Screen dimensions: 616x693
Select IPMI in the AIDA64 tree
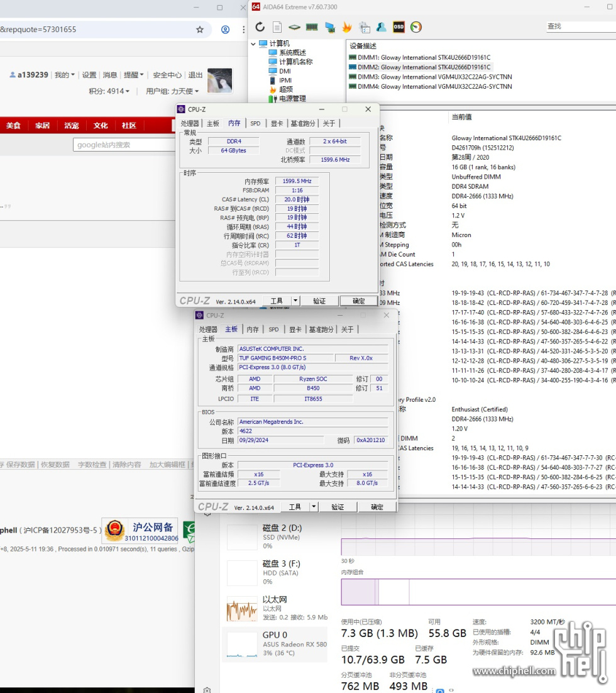(285, 80)
